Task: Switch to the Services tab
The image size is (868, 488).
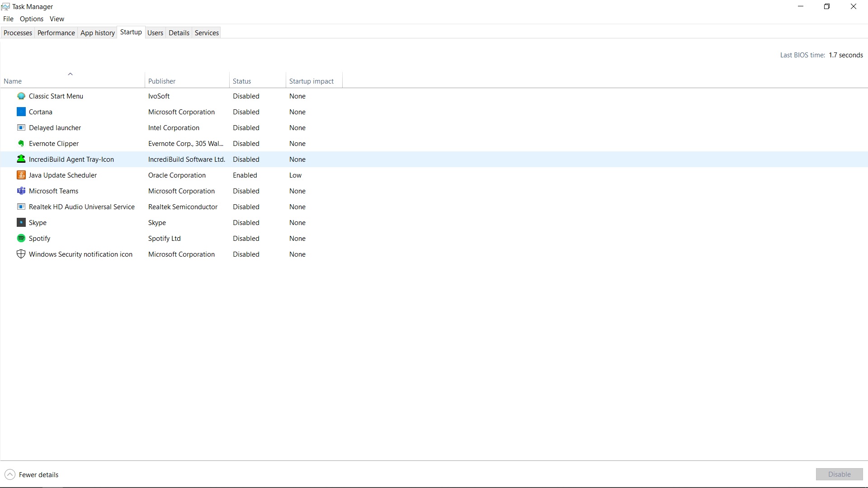Action: click(207, 33)
